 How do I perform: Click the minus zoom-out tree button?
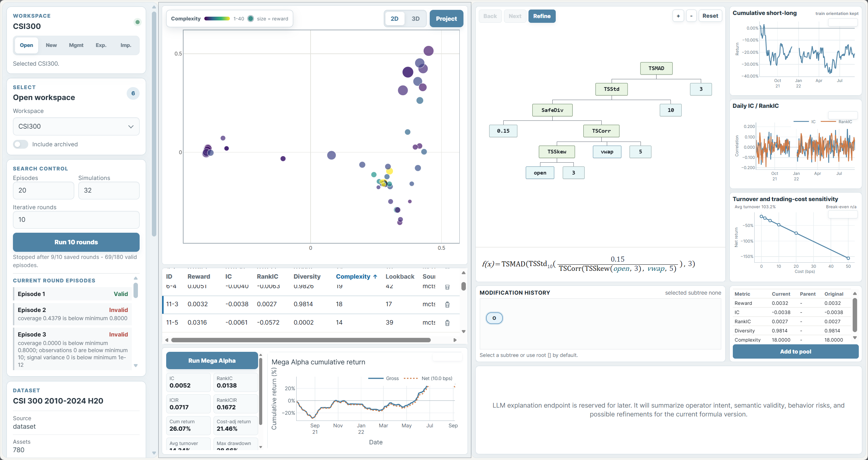691,16
